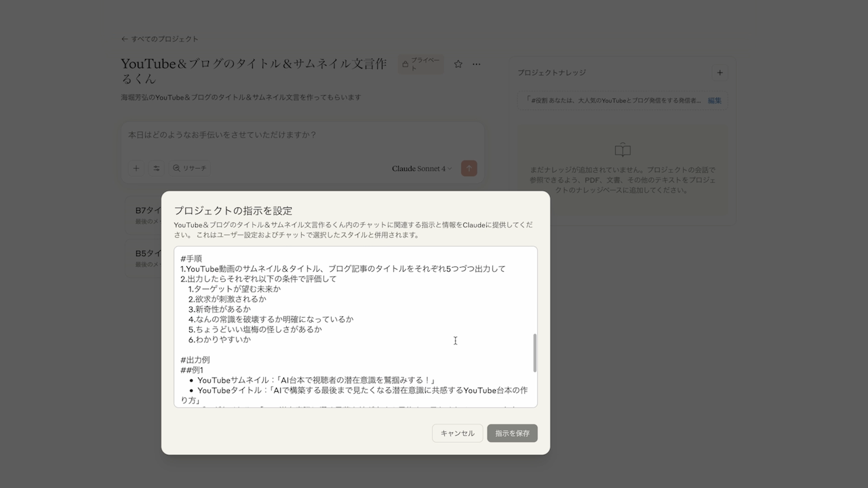Viewport: 868px width, 488px height.
Task: Open the B5 chat entry in list
Action: [x=146, y=258]
